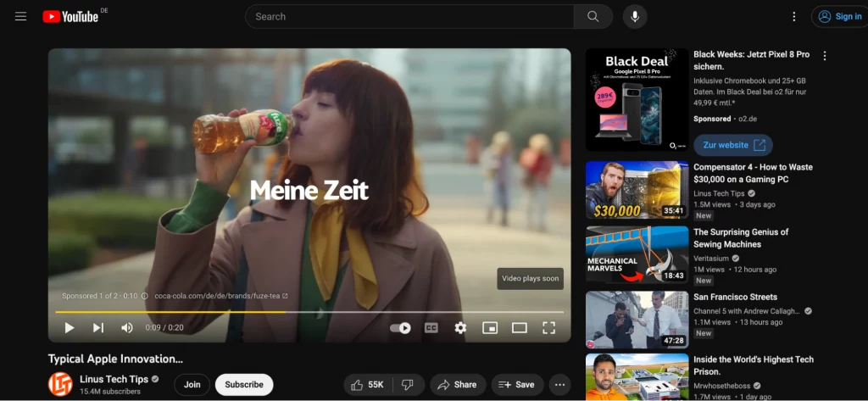Click the 0:09 / 0:20 time display
The height and width of the screenshot is (401, 868).
pos(164,328)
